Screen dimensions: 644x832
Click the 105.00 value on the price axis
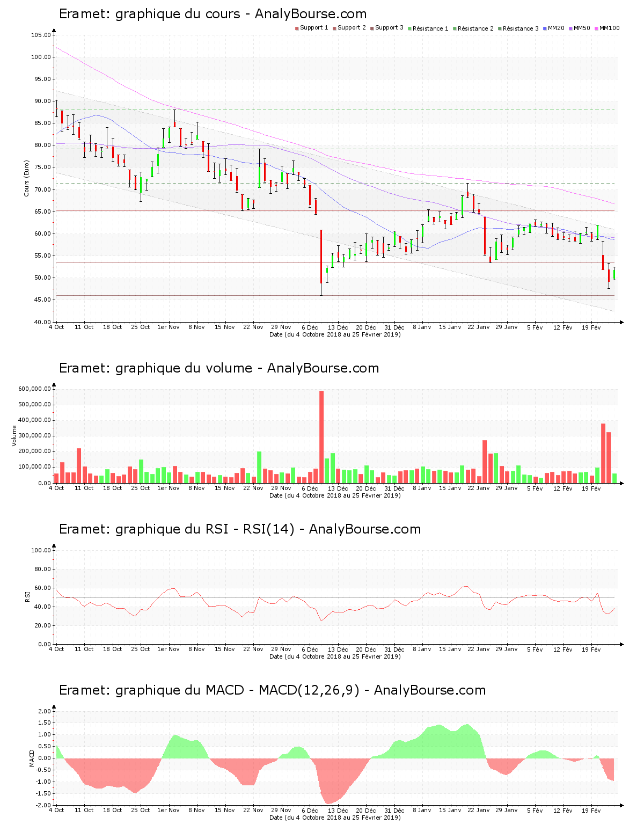coord(41,35)
